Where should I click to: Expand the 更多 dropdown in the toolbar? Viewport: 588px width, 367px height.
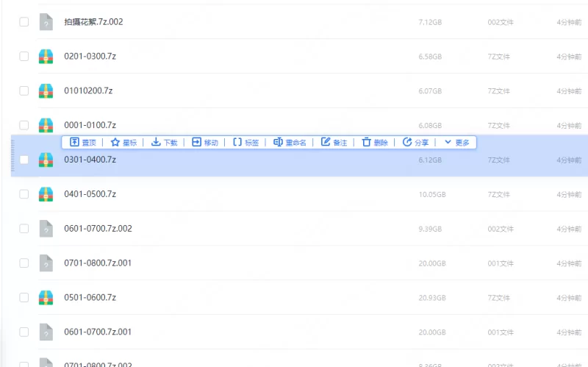click(x=456, y=143)
